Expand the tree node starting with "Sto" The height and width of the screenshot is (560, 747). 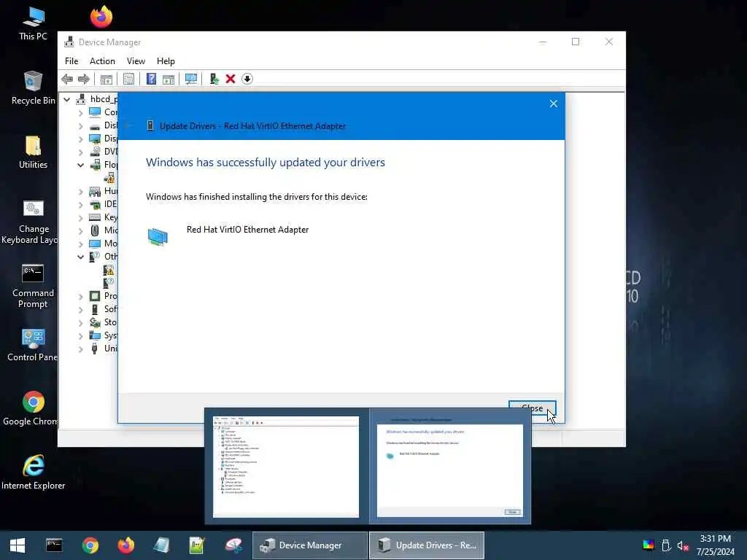click(80, 323)
